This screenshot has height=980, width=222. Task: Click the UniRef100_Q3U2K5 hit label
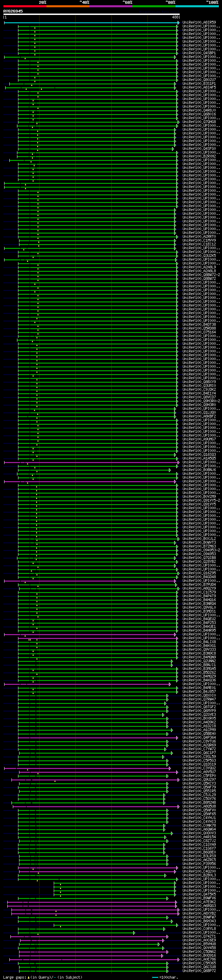[x=199, y=256]
